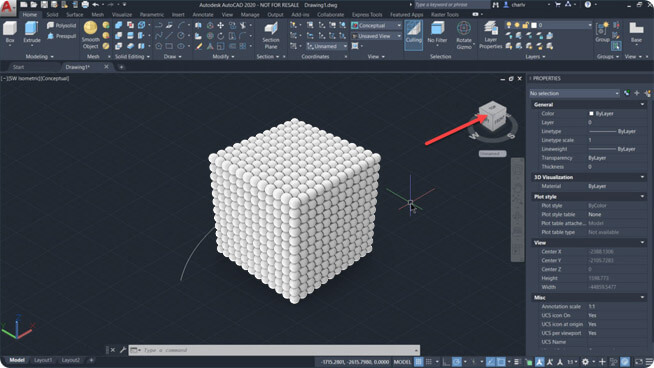Select the Rotate Gizmo tool
This screenshot has width=654, height=368.
464,35
